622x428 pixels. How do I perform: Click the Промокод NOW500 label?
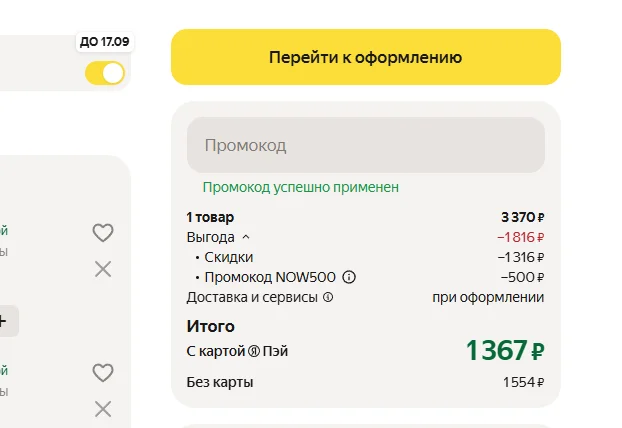[270, 277]
